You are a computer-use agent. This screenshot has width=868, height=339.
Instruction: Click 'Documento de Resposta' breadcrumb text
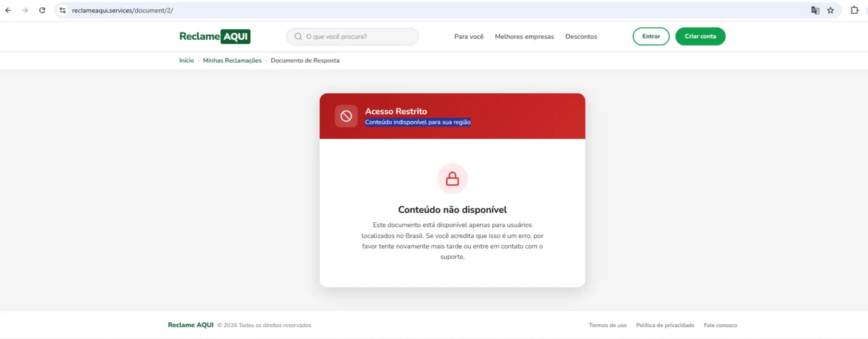tap(305, 61)
